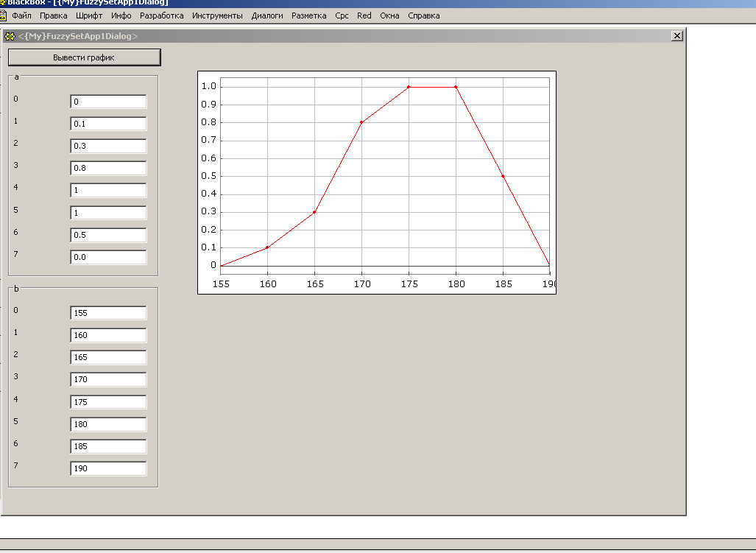
Task: Open the Шрифт menu
Action: [89, 15]
